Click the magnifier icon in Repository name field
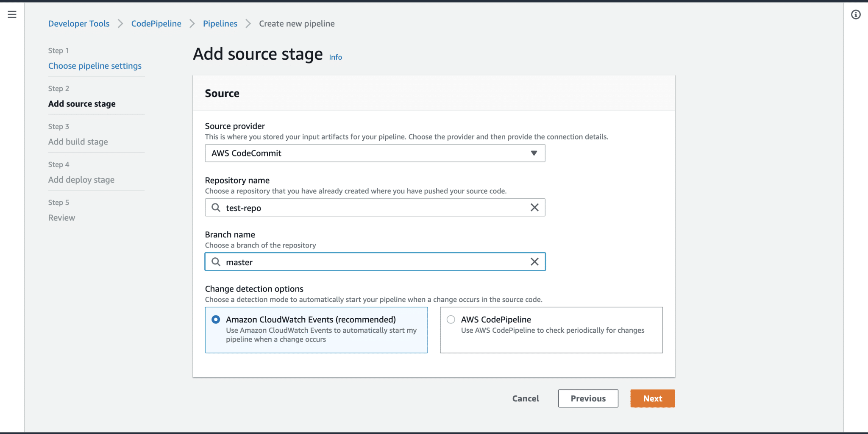Screen dimensions: 868x434 (x=216, y=207)
